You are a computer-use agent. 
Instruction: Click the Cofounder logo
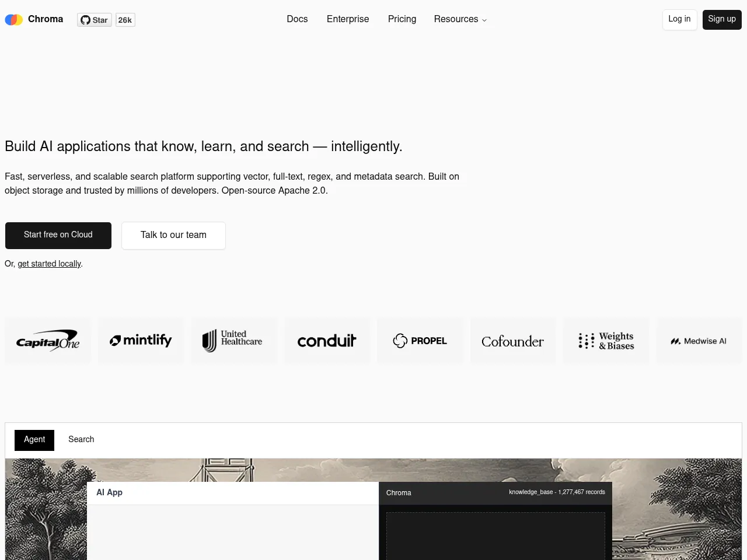(x=513, y=341)
